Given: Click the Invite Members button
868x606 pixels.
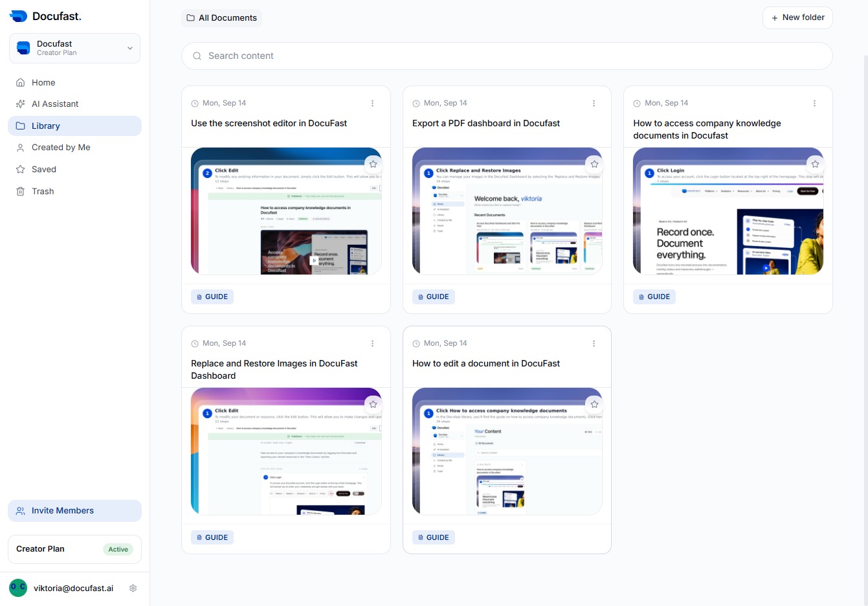Looking at the screenshot, I should click(74, 510).
